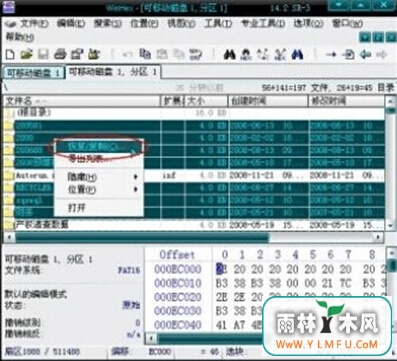
Task: Click the Paste clipboard icon
Action: tap(179, 54)
